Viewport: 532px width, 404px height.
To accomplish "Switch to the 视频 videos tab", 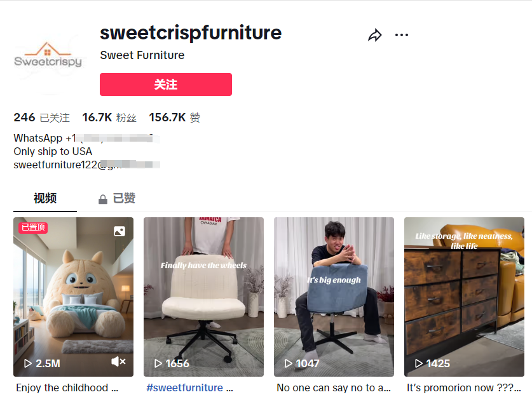I will 45,198.
